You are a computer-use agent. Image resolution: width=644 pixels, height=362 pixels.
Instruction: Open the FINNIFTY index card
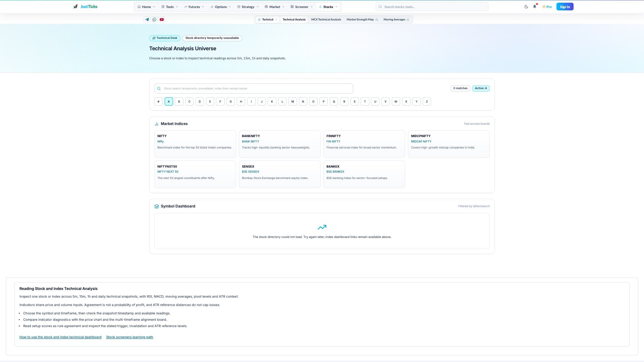point(364,144)
